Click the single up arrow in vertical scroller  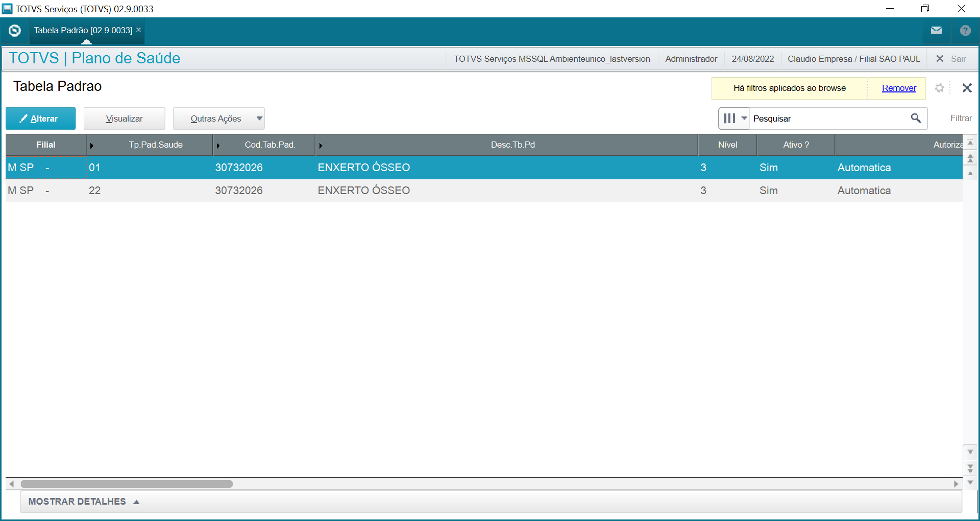[970, 174]
